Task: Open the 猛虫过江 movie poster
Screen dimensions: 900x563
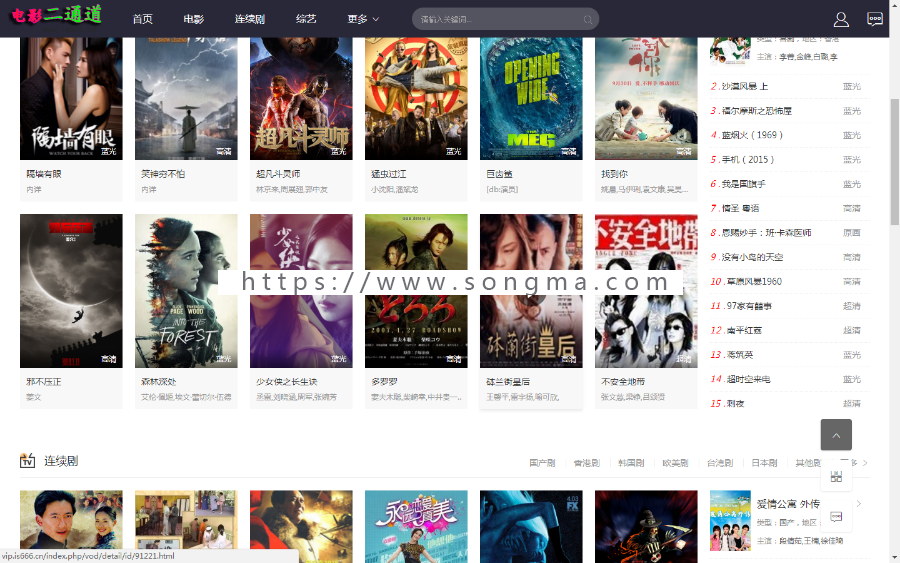Action: (x=416, y=99)
